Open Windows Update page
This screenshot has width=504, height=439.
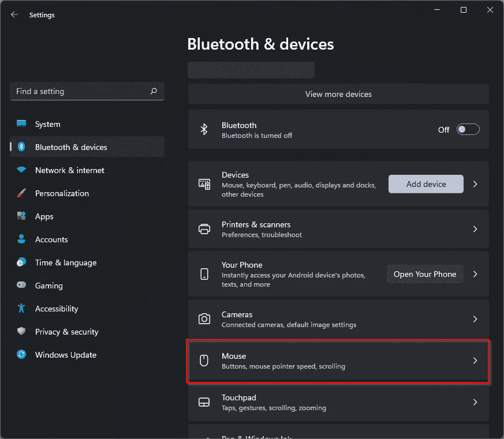tap(87, 355)
